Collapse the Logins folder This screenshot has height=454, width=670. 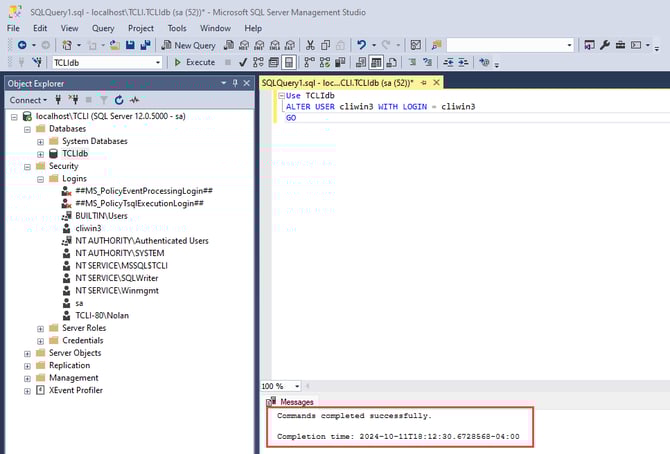[40, 179]
